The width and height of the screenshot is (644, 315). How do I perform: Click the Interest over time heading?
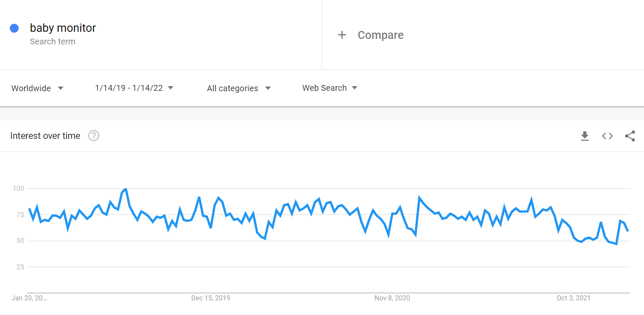(x=45, y=136)
